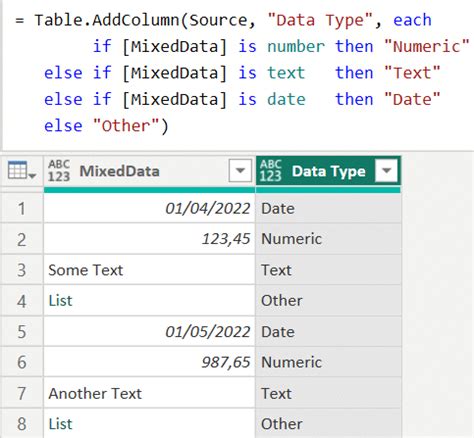The width and height of the screenshot is (474, 438).
Task: Click the 123,45 numeric cell
Action: point(149,239)
